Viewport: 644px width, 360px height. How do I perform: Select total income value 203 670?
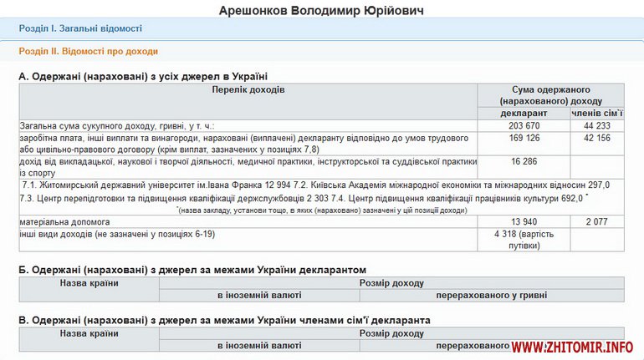click(524, 125)
